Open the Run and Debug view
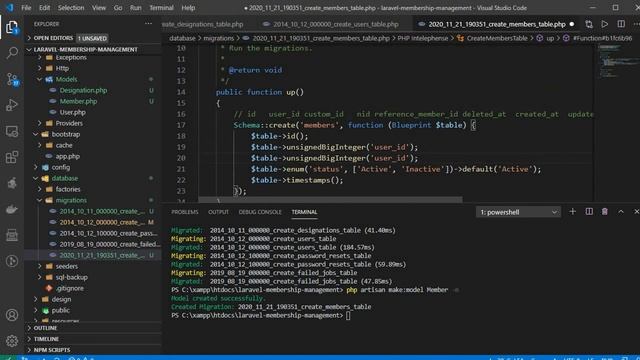This screenshot has height=360, width=640. [12, 105]
